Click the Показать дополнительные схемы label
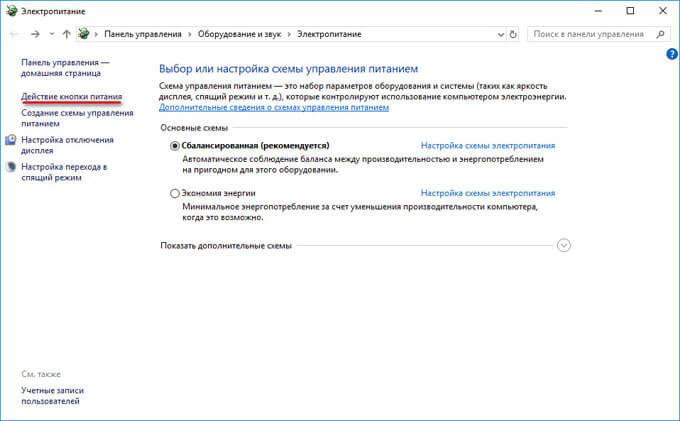Viewport: 680px width, 421px height. pos(226,245)
